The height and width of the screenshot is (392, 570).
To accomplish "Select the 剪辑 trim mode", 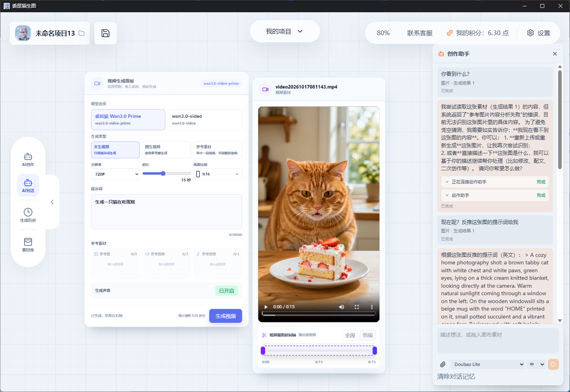I will pyautogui.click(x=368, y=335).
